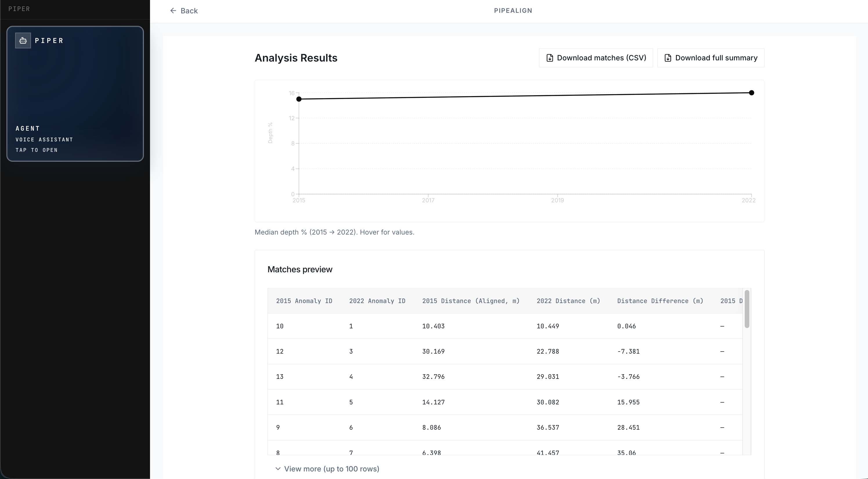The height and width of the screenshot is (479, 868).
Task: Click the CSV download file icon
Action: click(549, 58)
